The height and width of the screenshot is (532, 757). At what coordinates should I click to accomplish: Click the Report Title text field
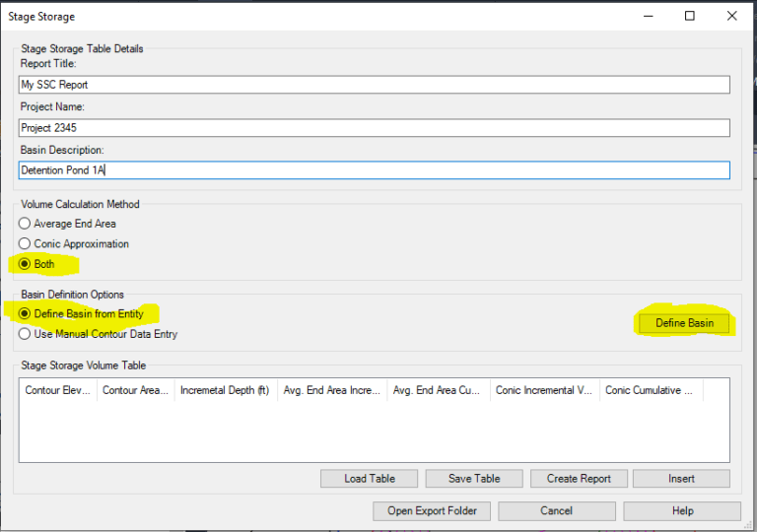click(374, 85)
